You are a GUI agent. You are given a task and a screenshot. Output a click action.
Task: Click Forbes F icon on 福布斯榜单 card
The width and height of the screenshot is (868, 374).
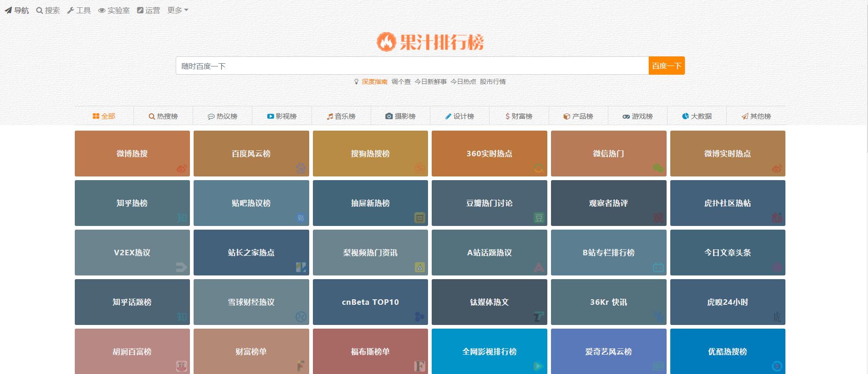coord(420,367)
